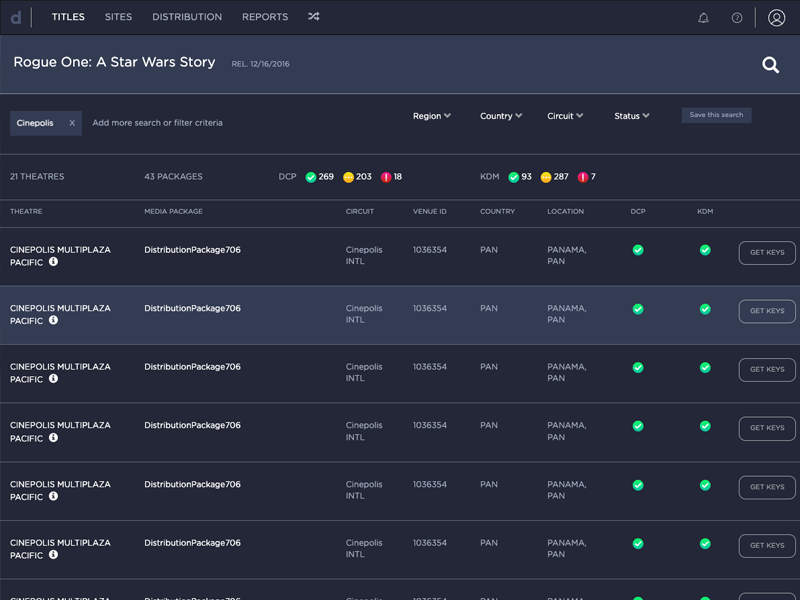Show theatre info icon in the fourth row

tap(53, 437)
